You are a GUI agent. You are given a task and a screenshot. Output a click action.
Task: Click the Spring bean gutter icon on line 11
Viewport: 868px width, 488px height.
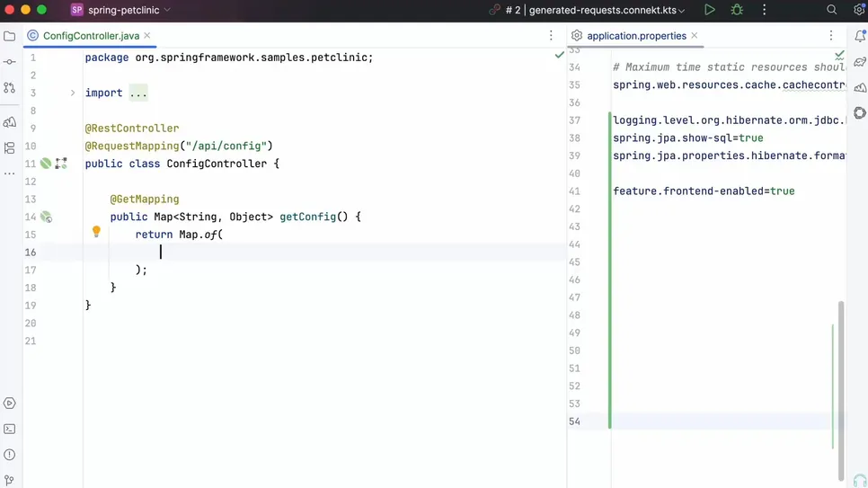(46, 164)
